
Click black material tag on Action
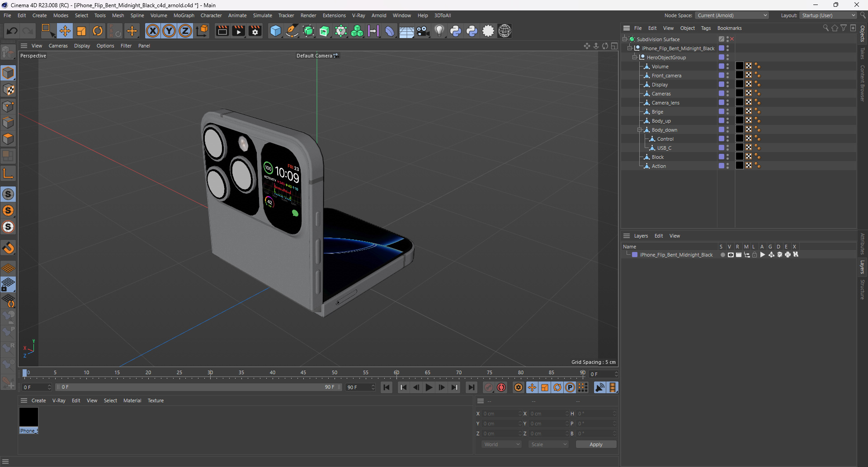click(x=740, y=166)
